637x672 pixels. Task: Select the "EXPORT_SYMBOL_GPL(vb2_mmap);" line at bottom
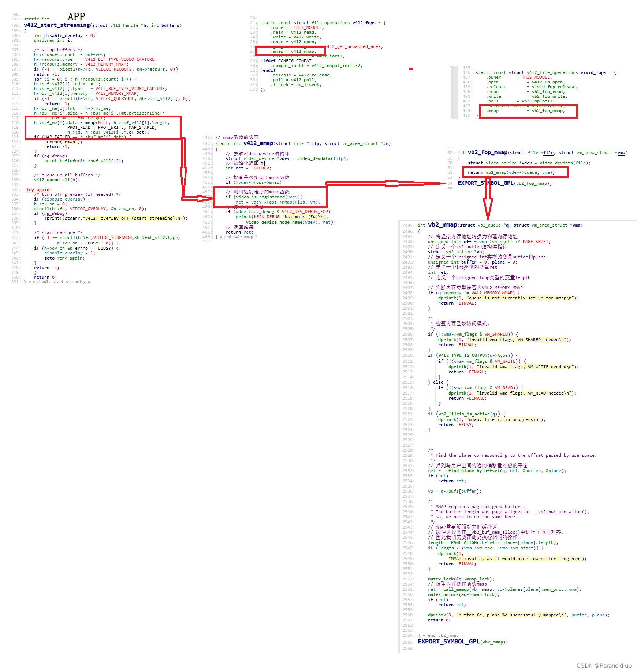point(463,641)
